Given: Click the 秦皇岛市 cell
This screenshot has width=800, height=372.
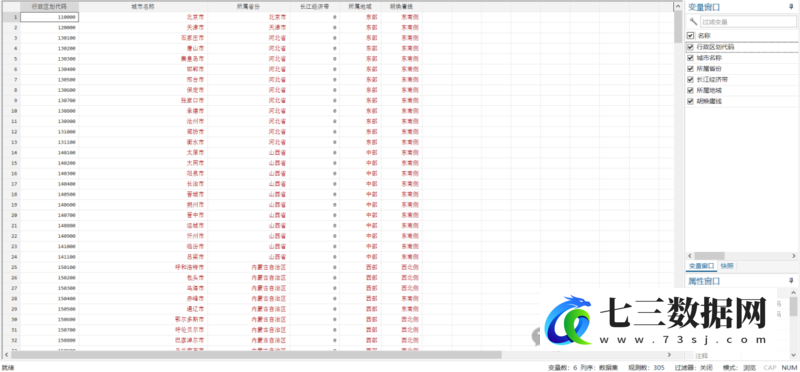Looking at the screenshot, I should tap(143, 59).
